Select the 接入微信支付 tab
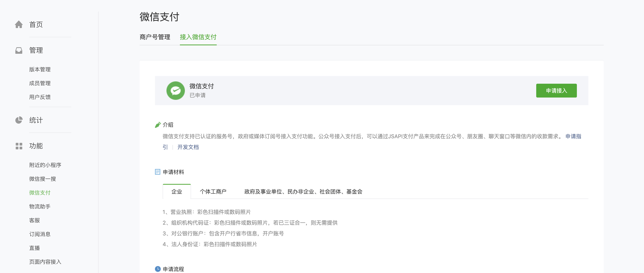The width and height of the screenshot is (644, 273). click(198, 37)
